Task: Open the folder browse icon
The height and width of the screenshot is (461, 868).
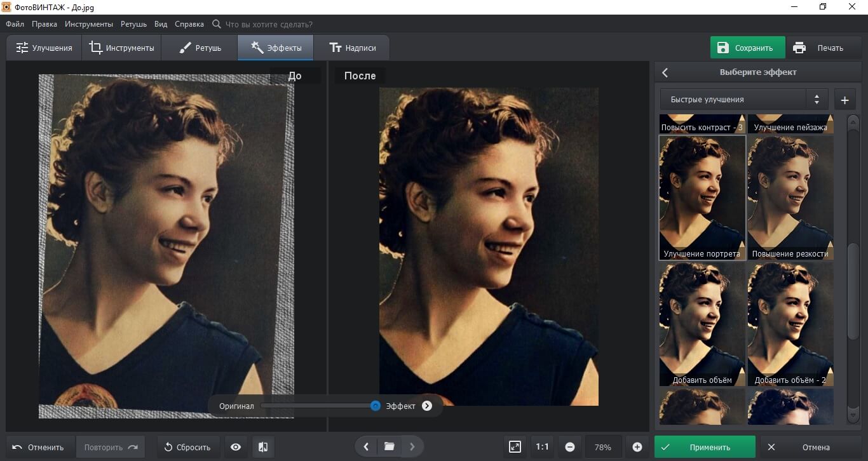Action: point(390,447)
